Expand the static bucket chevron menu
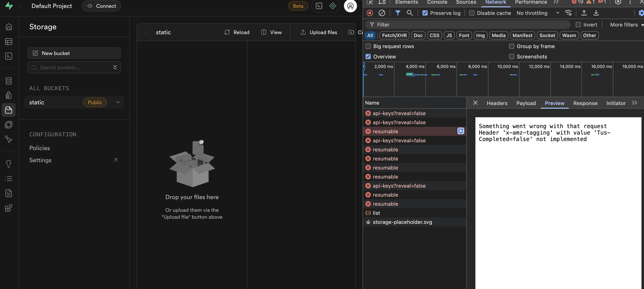The width and height of the screenshot is (644, 289). pyautogui.click(x=118, y=102)
